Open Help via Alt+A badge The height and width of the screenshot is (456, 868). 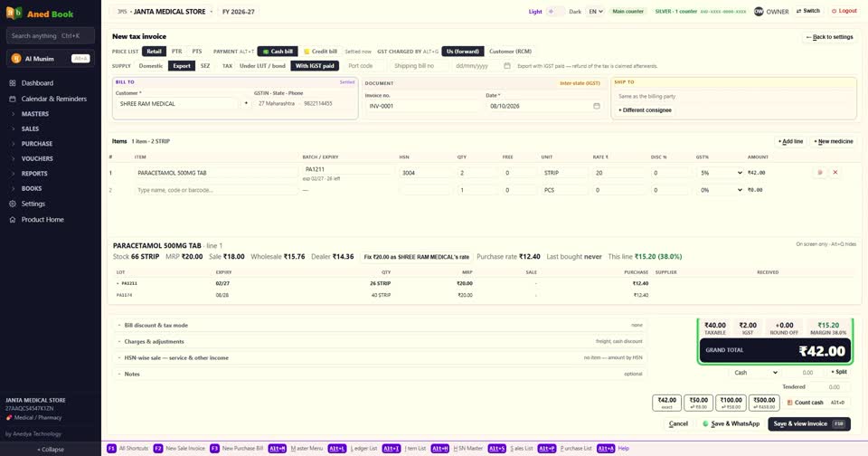pos(606,448)
